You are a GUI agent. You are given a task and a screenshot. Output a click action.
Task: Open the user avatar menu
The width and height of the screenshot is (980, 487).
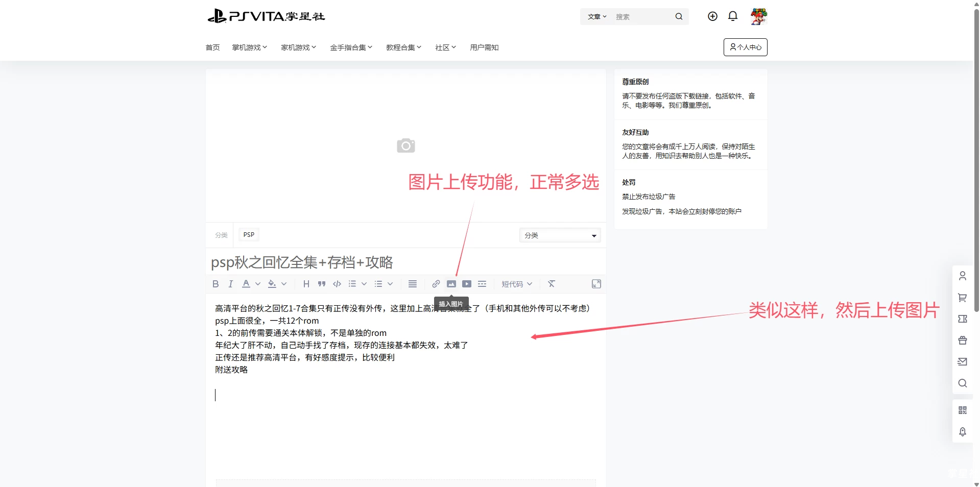[x=759, y=16]
